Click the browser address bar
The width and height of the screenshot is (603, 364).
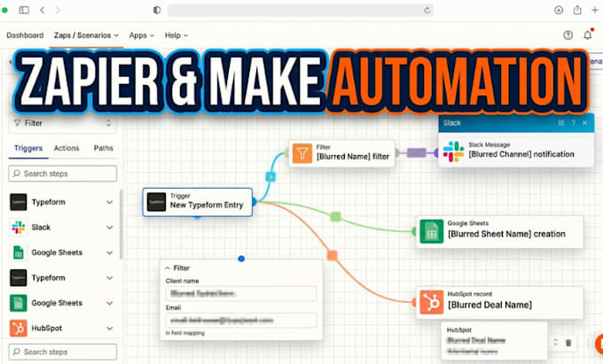pos(301,10)
